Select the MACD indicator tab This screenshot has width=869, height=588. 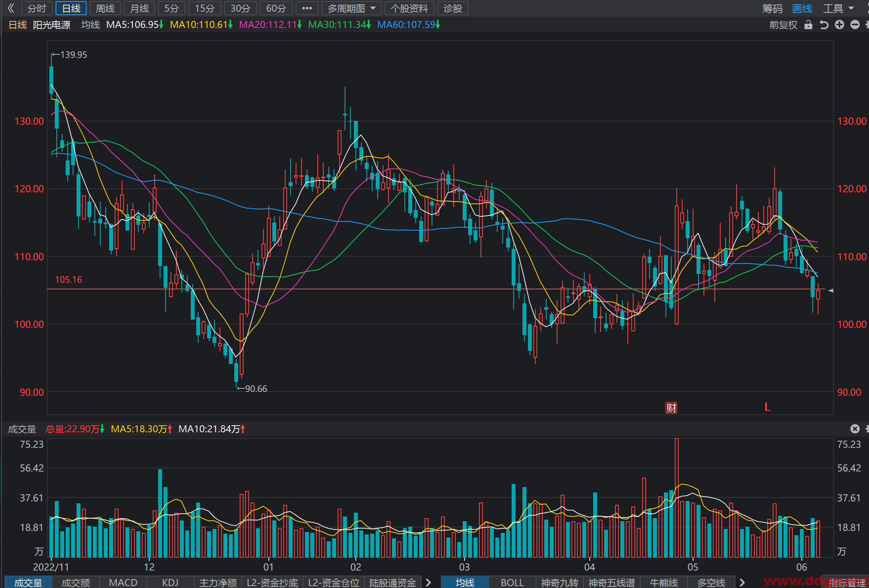point(123,582)
